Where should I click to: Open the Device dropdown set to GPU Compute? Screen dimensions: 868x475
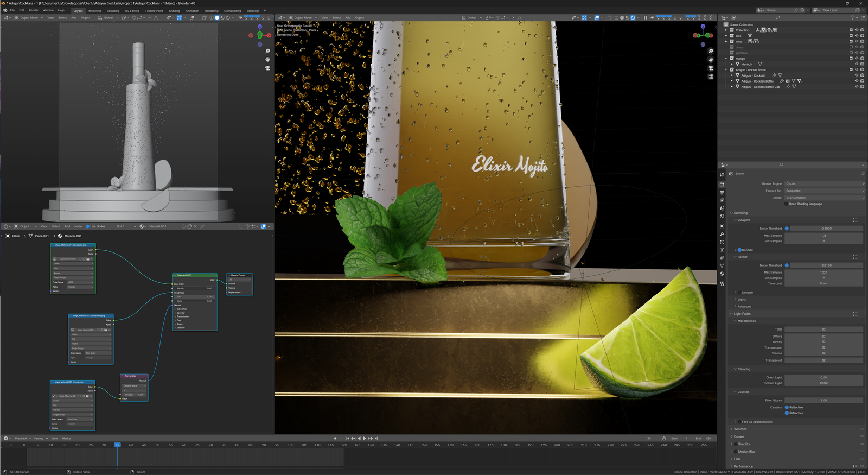tap(825, 198)
